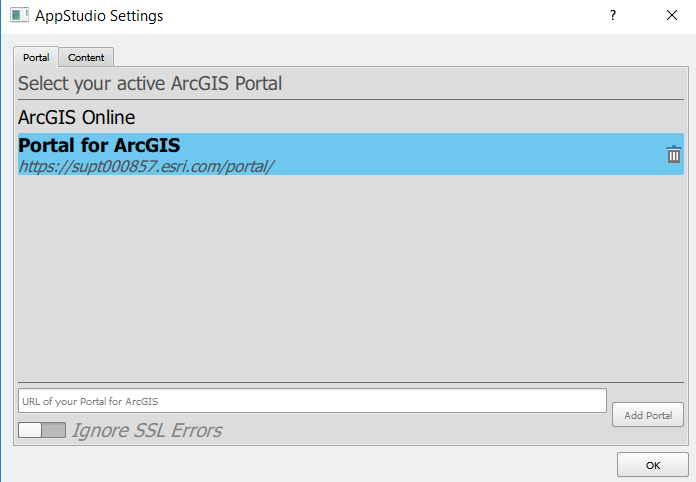Viewport: 696px width, 482px height.
Task: Click the Select your active ArcGIS Portal heading
Action: pos(150,83)
